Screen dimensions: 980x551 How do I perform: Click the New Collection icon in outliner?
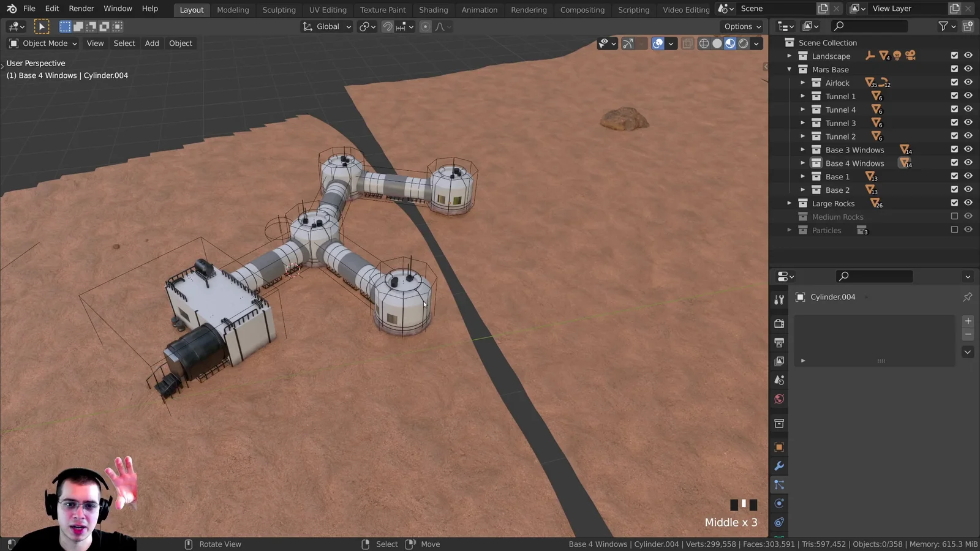pos(967,26)
